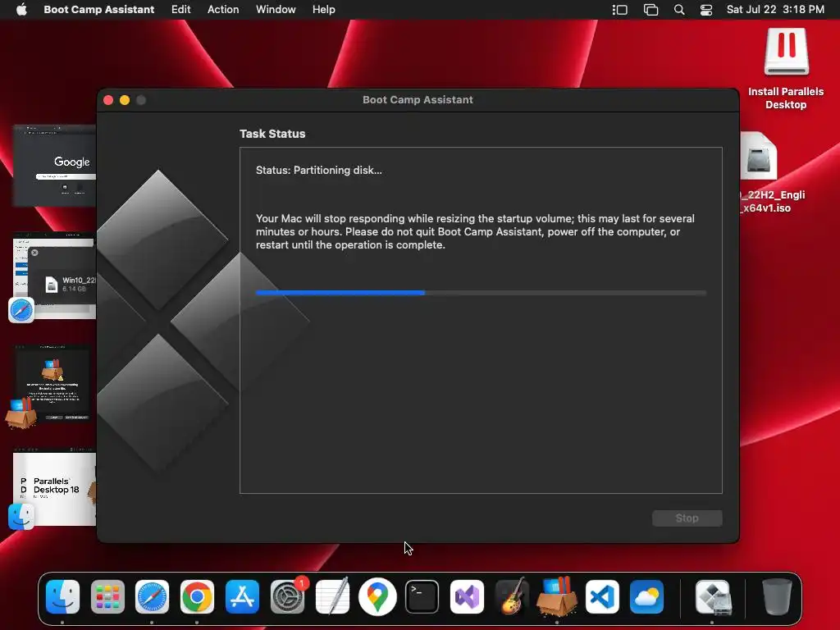
Task: Open the screen mirroring menu bar icon
Action: tap(651, 10)
